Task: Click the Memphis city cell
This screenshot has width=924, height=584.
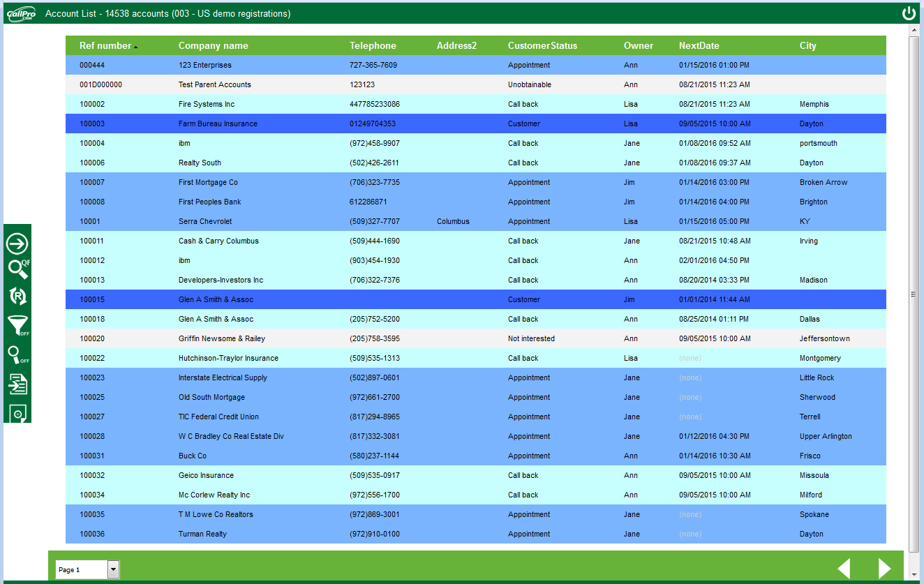Action: coord(814,104)
